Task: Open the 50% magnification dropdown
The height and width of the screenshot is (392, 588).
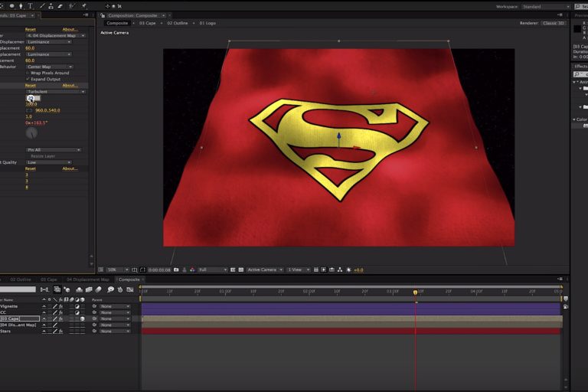Action: (x=117, y=269)
